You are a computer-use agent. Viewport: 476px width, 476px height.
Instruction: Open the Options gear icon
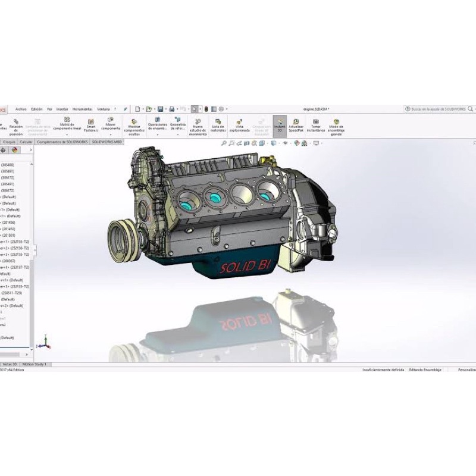click(221, 109)
